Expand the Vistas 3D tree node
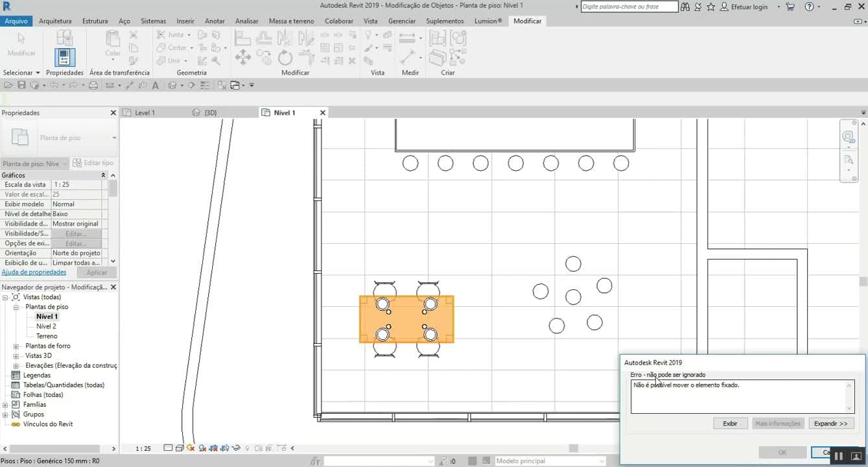This screenshot has width=868, height=467. click(x=16, y=355)
